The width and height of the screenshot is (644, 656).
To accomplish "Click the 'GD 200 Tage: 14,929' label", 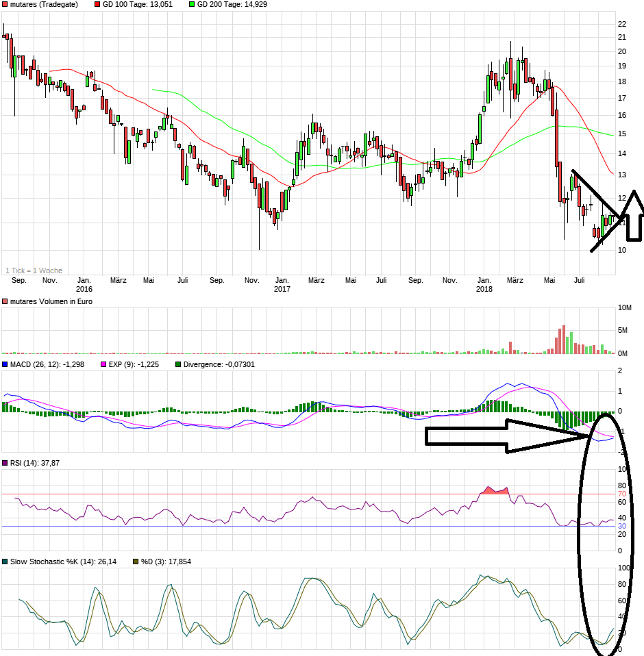I will [x=232, y=5].
